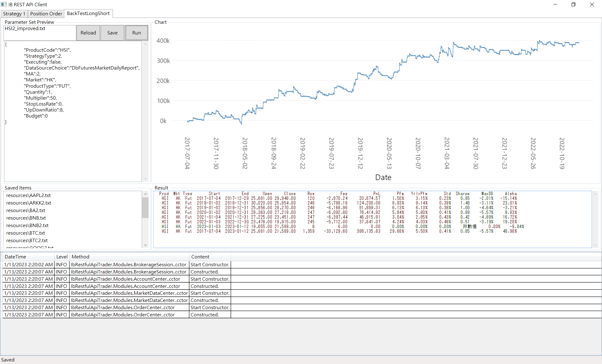Click the Reload button
This screenshot has height=364, width=602.
[x=88, y=33]
